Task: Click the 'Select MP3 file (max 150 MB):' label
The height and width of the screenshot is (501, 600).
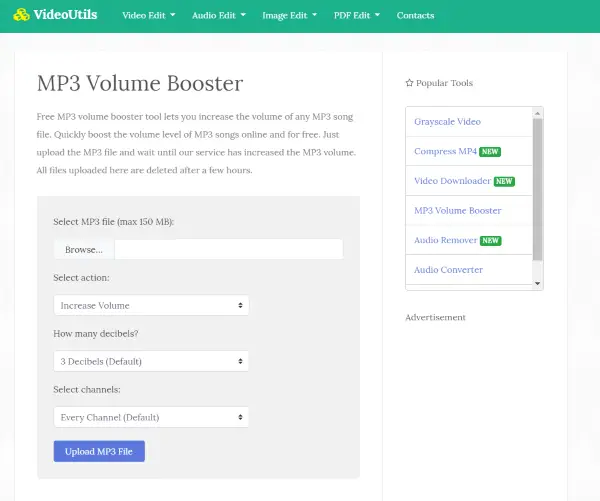Action: 113,222
